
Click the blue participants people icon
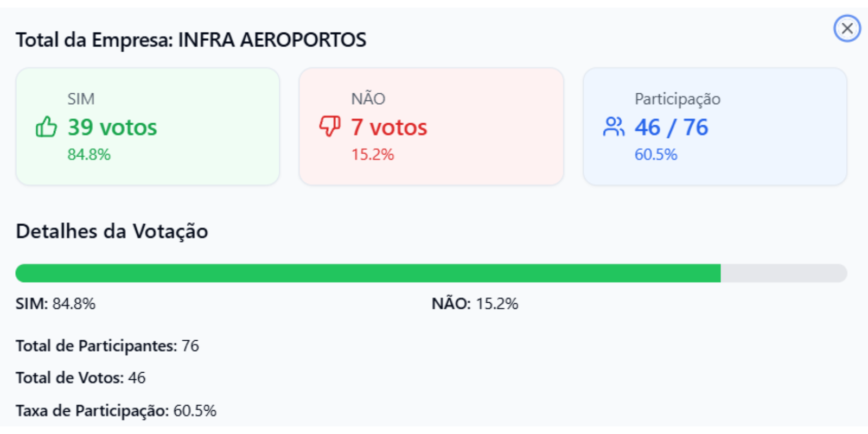614,127
